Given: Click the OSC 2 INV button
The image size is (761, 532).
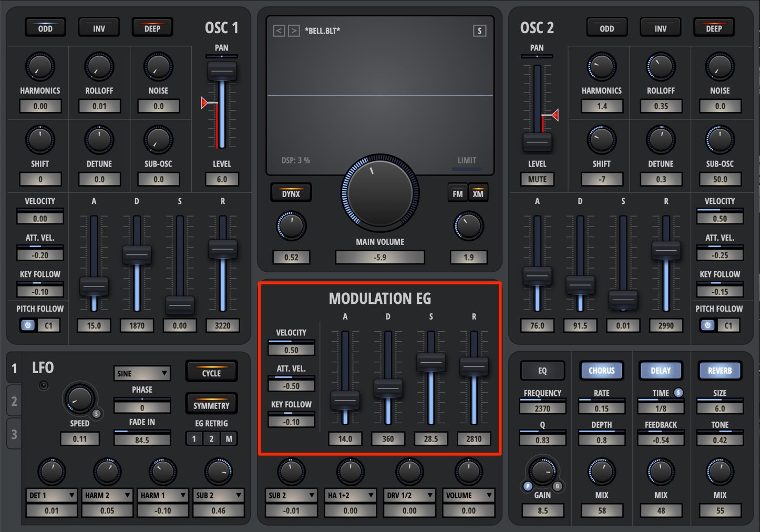Looking at the screenshot, I should (x=661, y=28).
